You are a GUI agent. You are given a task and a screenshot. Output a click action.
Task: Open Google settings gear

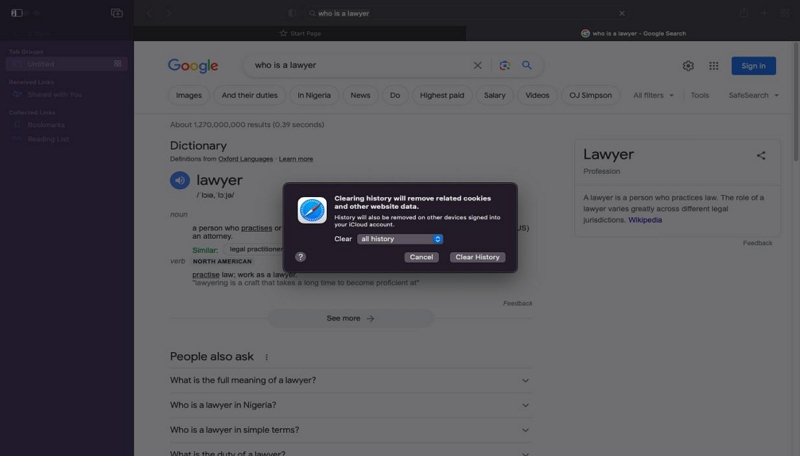[688, 66]
